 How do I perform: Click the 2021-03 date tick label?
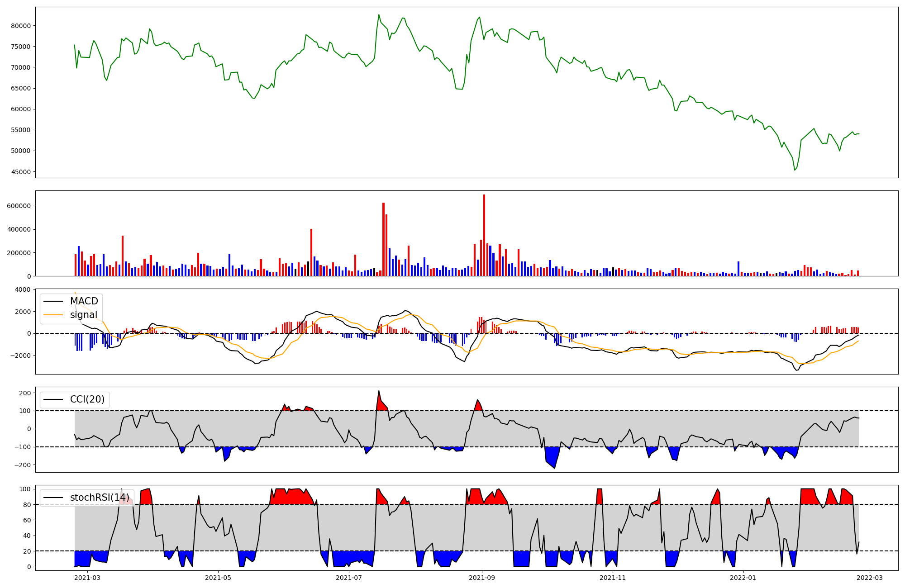point(87,577)
